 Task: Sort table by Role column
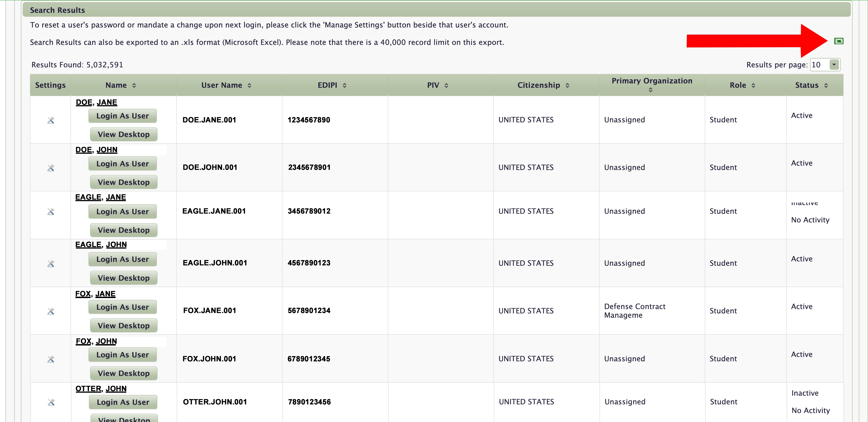[742, 85]
